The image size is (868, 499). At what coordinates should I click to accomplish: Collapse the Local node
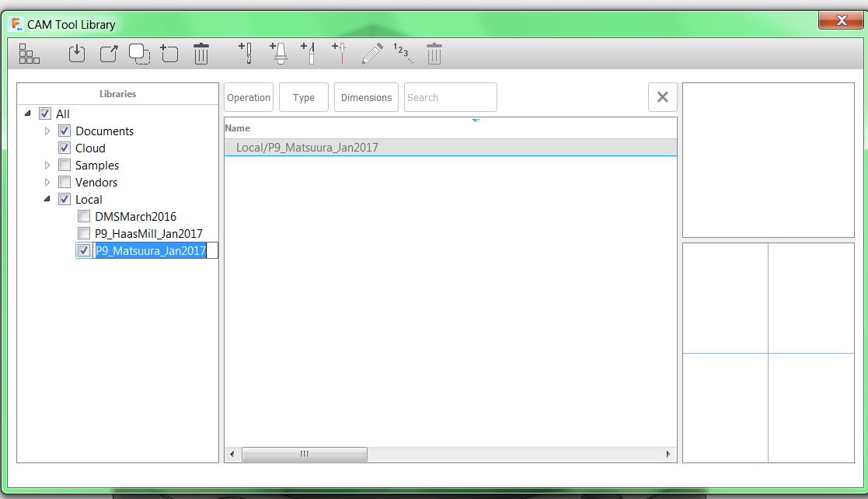coord(47,198)
